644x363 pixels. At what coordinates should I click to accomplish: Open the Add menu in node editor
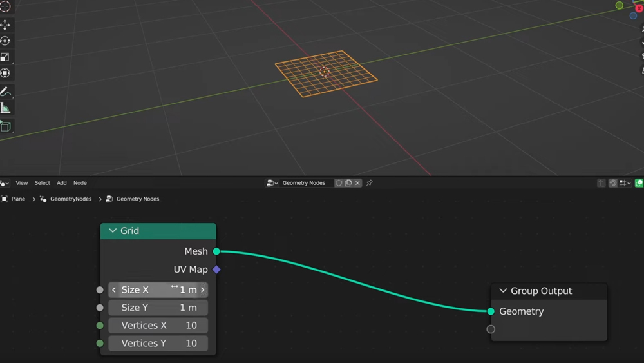[x=62, y=183]
